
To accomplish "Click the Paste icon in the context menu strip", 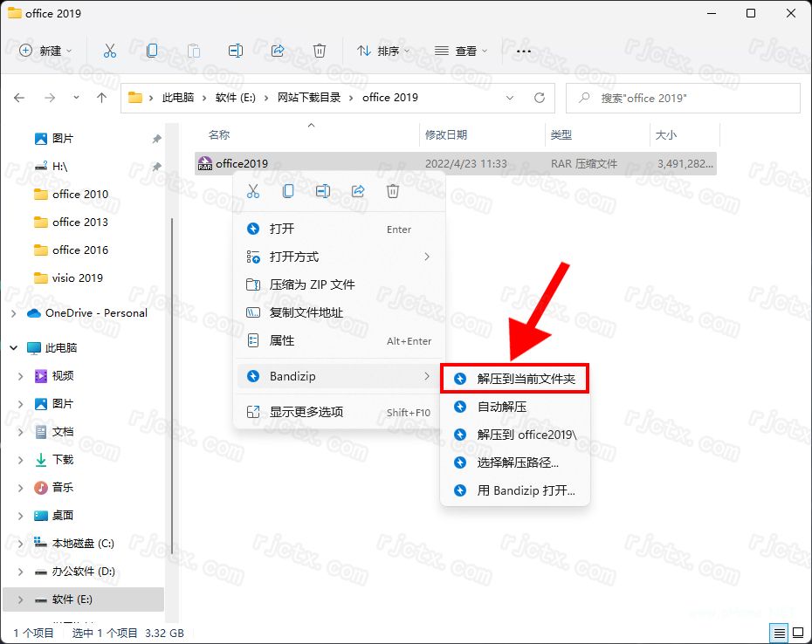I will 288,190.
